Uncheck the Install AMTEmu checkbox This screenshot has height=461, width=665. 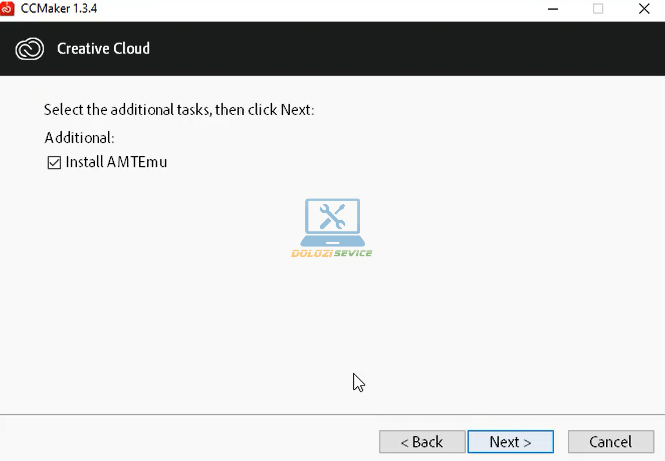click(x=54, y=162)
